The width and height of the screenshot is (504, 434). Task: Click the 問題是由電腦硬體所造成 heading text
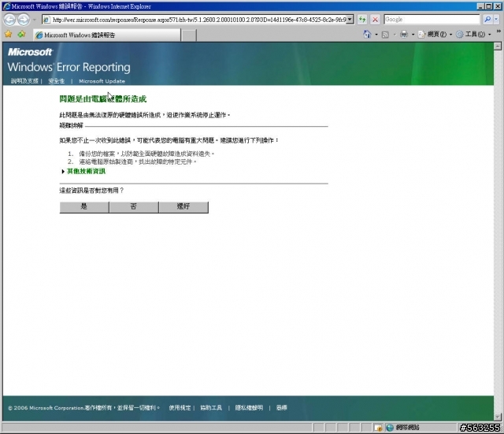click(103, 99)
